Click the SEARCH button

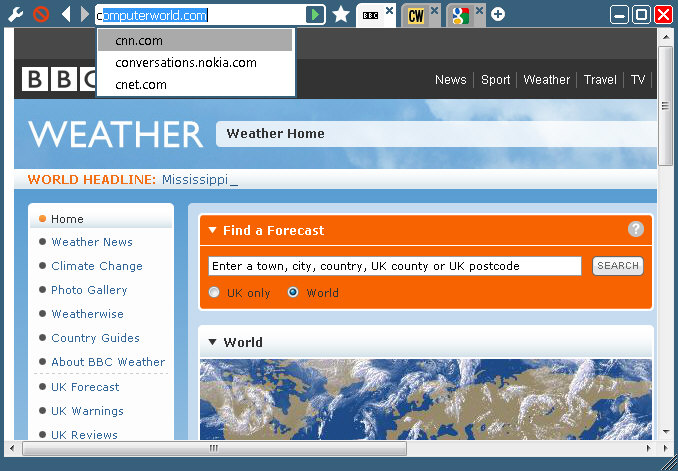(618, 266)
